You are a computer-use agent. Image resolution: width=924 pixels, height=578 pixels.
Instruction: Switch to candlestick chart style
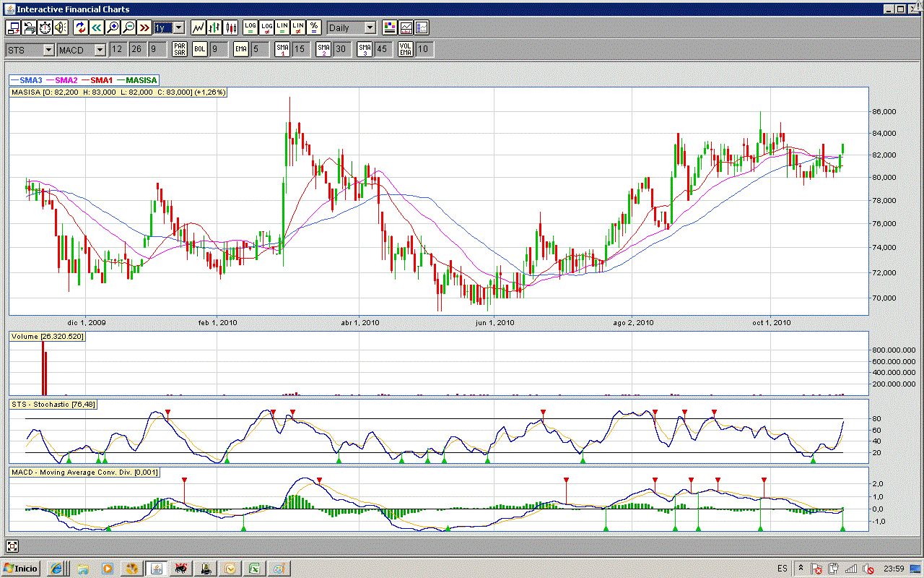(x=231, y=27)
